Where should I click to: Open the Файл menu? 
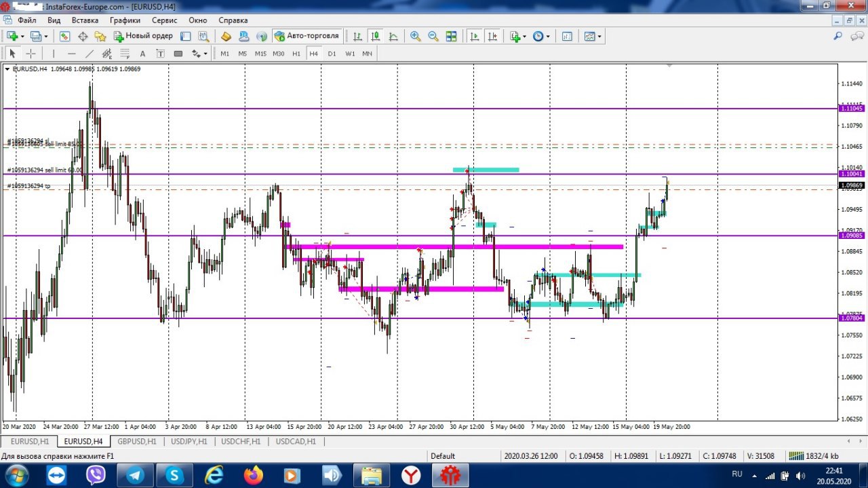tap(27, 20)
